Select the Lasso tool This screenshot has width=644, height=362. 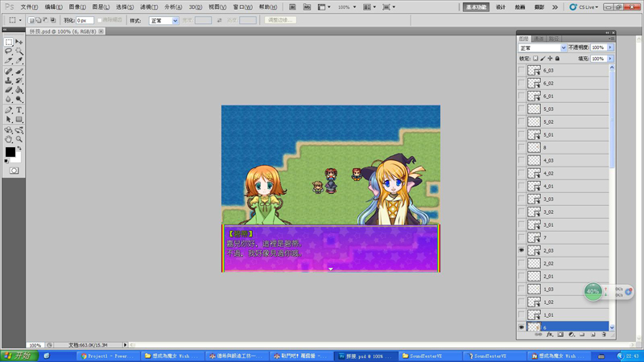point(9,51)
